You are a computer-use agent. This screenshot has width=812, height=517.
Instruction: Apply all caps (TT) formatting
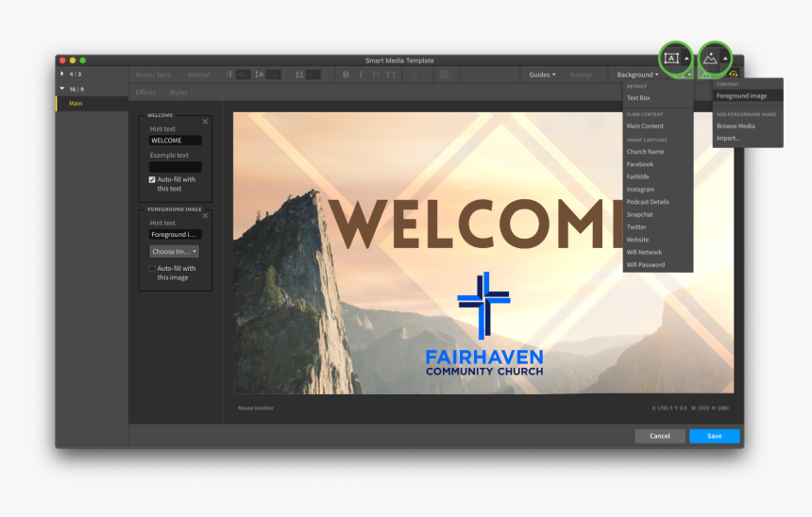(391, 75)
